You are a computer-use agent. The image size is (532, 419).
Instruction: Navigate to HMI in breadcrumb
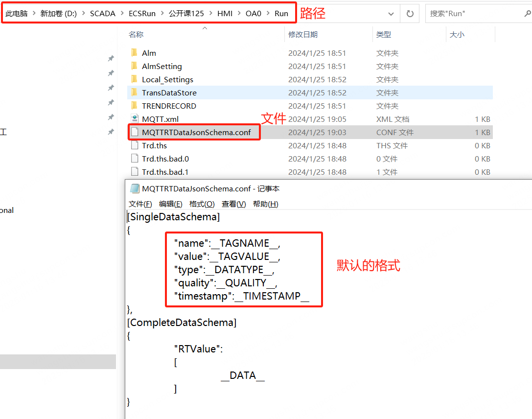(x=225, y=14)
